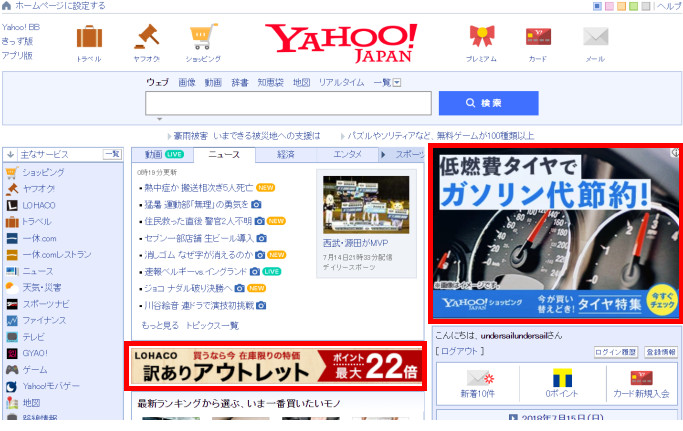
Task: Switch to the 動画 LIVE tab
Action: [x=163, y=155]
